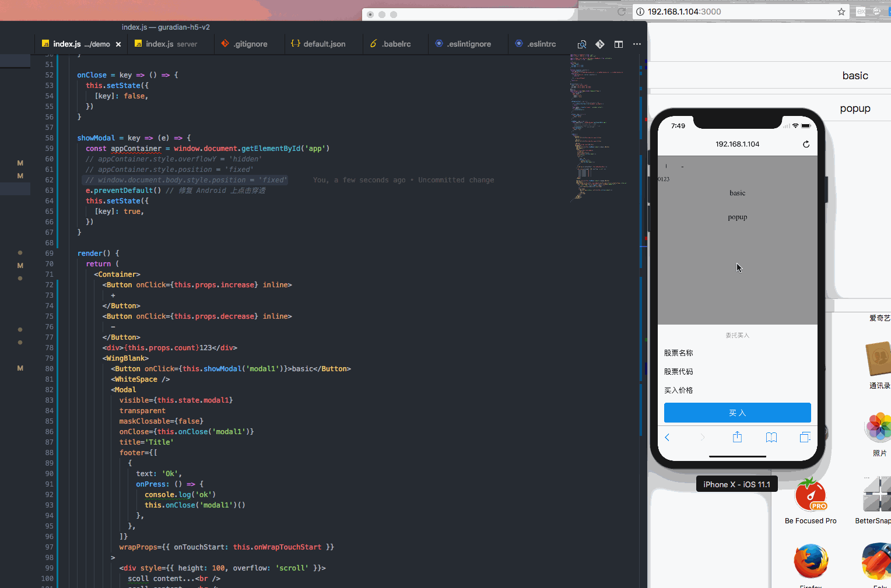Tap the Safari tab switcher icon
The image size is (891, 588).
click(x=805, y=436)
